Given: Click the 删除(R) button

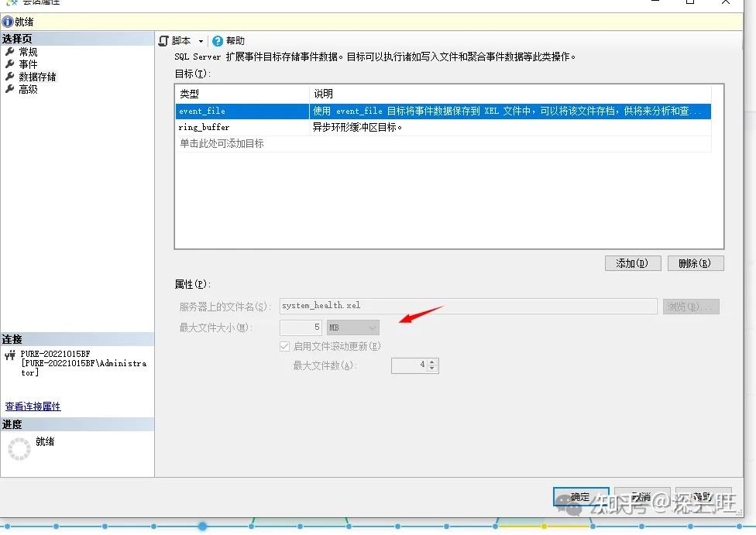Looking at the screenshot, I should [x=696, y=263].
